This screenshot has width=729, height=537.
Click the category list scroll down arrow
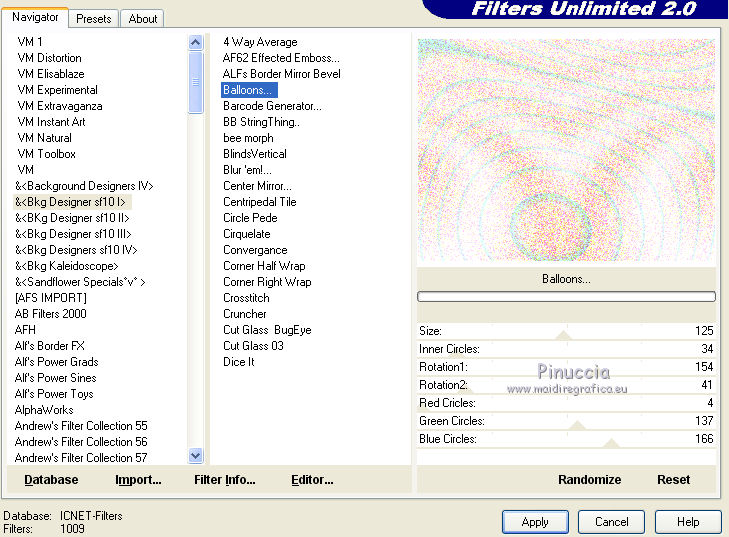pyautogui.click(x=196, y=456)
